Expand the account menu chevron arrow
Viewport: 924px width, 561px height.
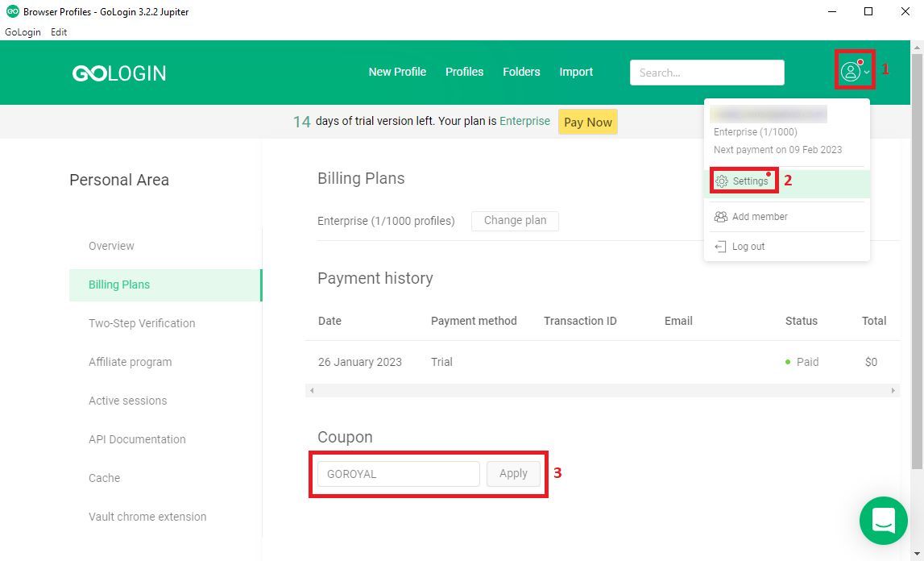867,73
